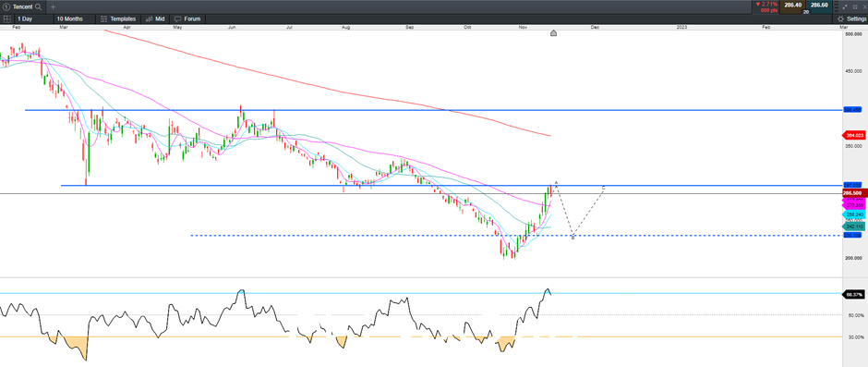
Task: Open the chart layout grid icon
Action: [6, 18]
